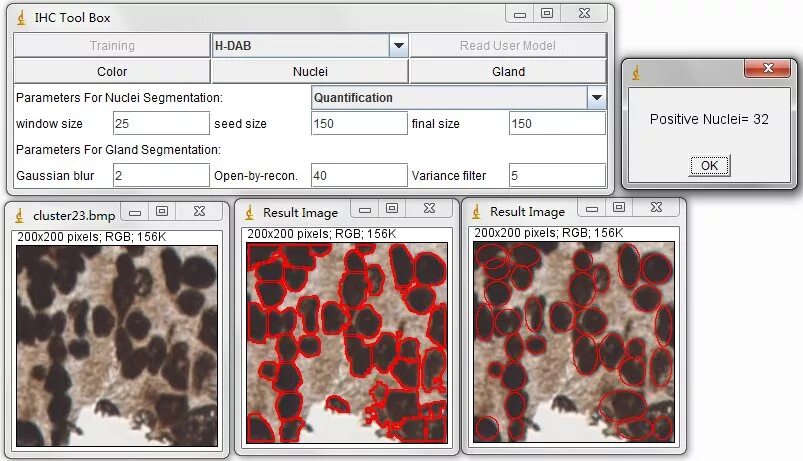Click the ellipse-fitted nuclei result image
Image resolution: width=803 pixels, height=461 pixels.
tap(574, 342)
